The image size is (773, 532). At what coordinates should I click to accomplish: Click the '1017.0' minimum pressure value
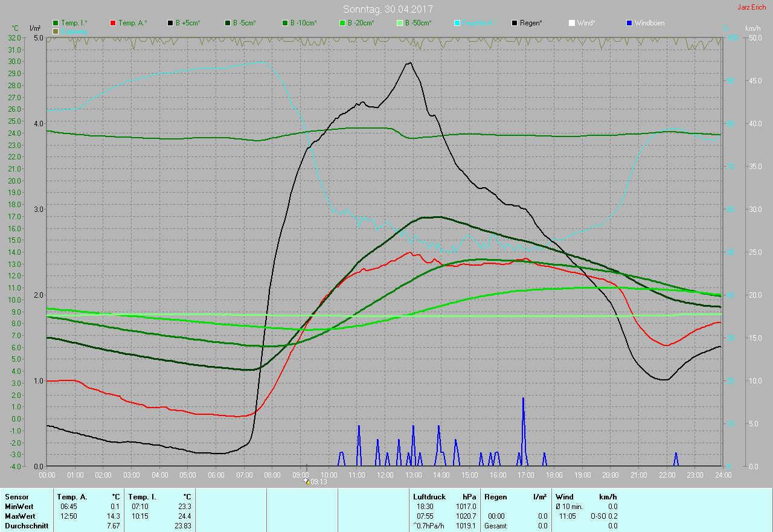(x=466, y=506)
